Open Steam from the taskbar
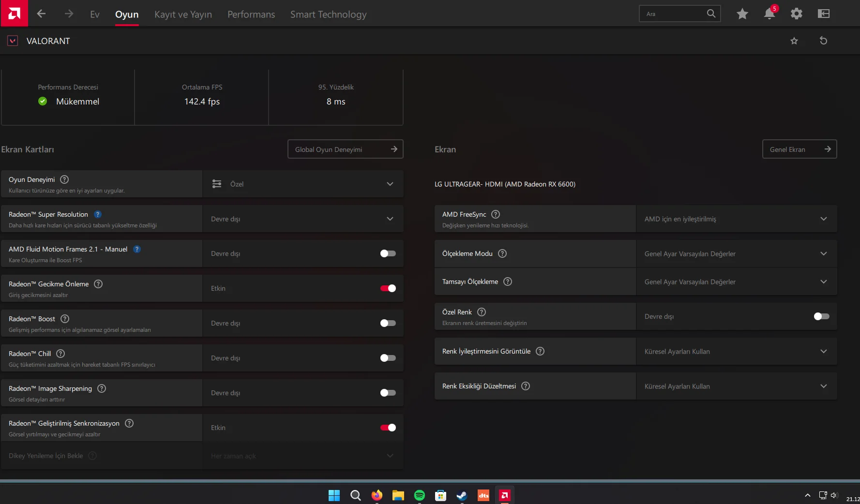860x504 pixels. coord(462,495)
